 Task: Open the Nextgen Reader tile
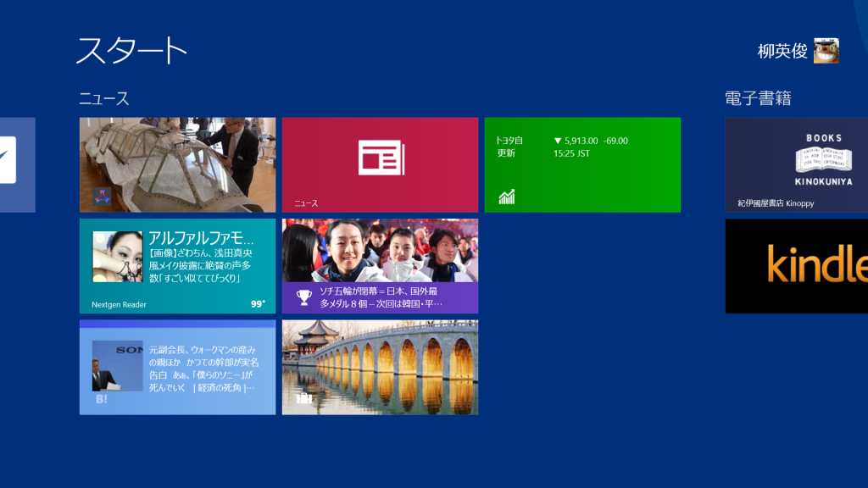pyautogui.click(x=178, y=266)
